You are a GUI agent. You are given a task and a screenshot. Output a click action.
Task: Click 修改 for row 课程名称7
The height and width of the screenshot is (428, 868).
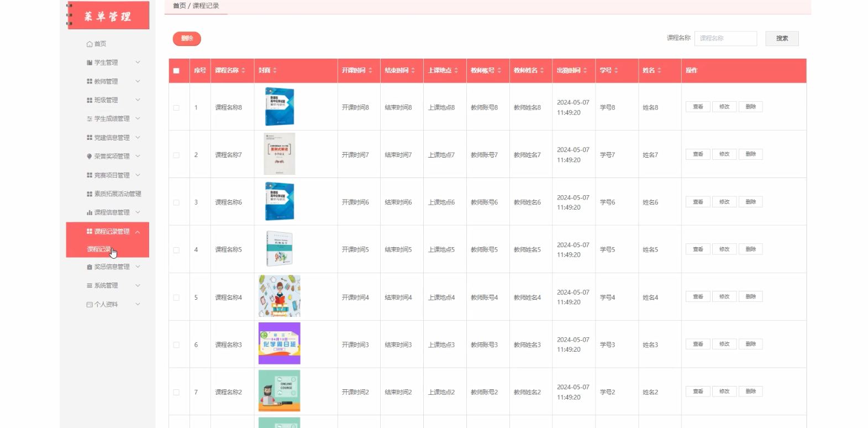click(x=724, y=154)
